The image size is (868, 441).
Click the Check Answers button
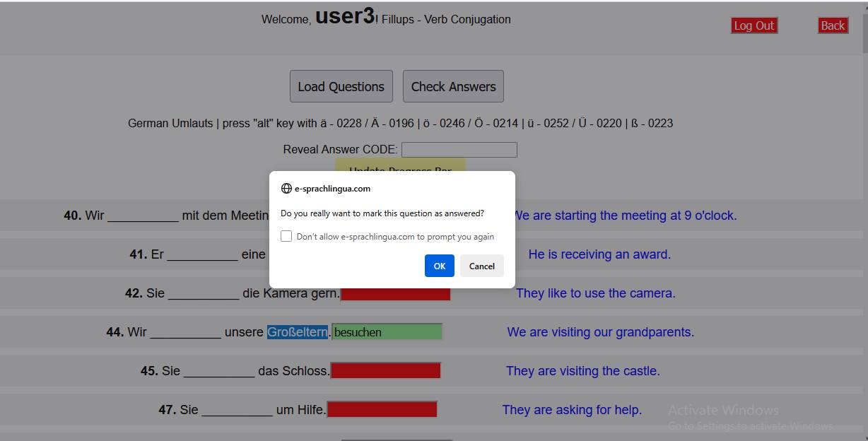(x=453, y=86)
